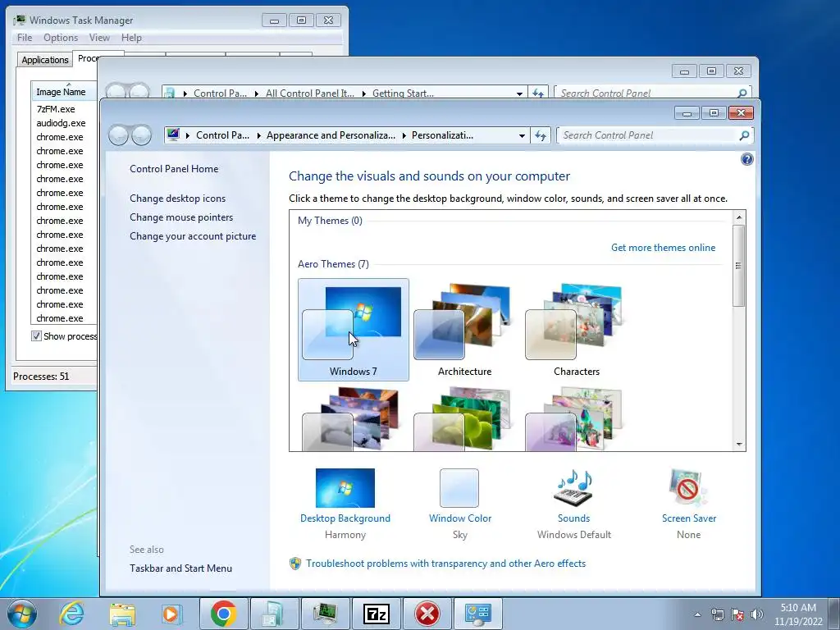Switch to Task Manager taskbar icon
Viewport: 840px width, 630px height.
click(326, 614)
